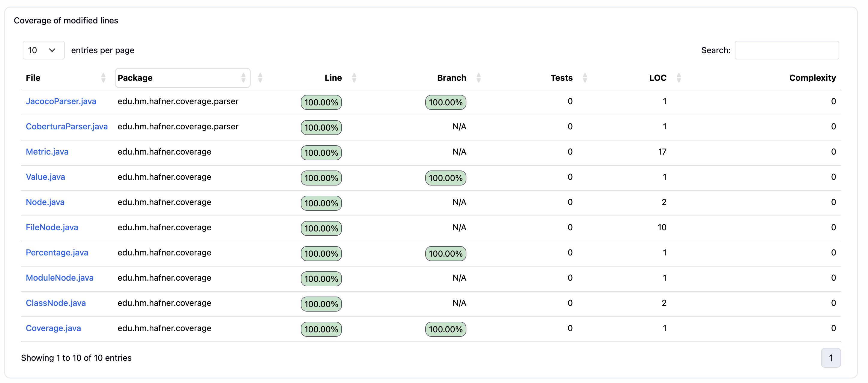The height and width of the screenshot is (383, 868).
Task: Click JacocoParser.java line coverage badge
Action: click(321, 102)
